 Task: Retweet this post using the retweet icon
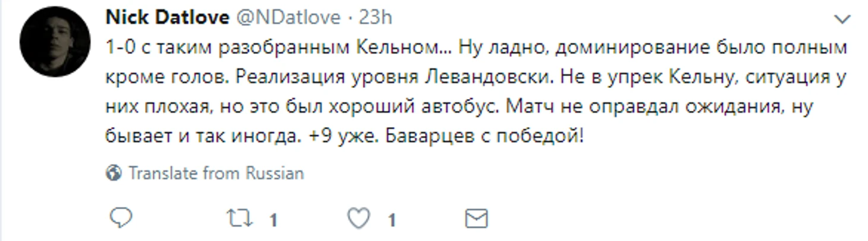(x=240, y=219)
